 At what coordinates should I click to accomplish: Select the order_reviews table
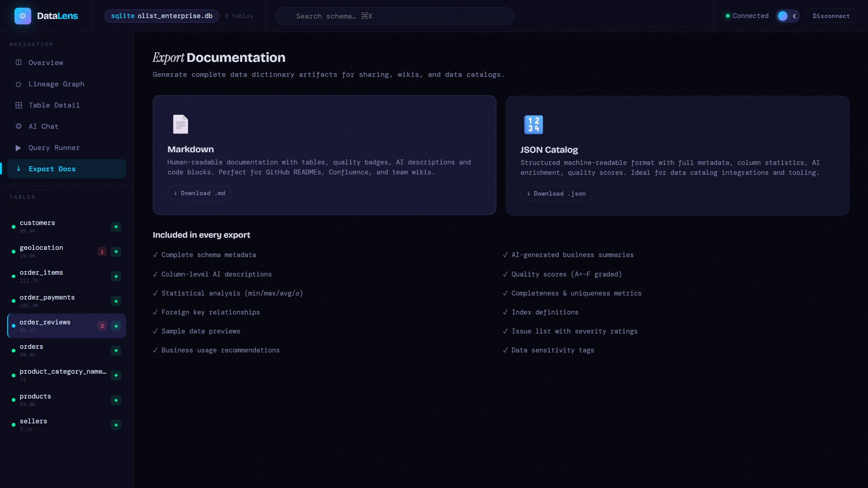(66, 326)
